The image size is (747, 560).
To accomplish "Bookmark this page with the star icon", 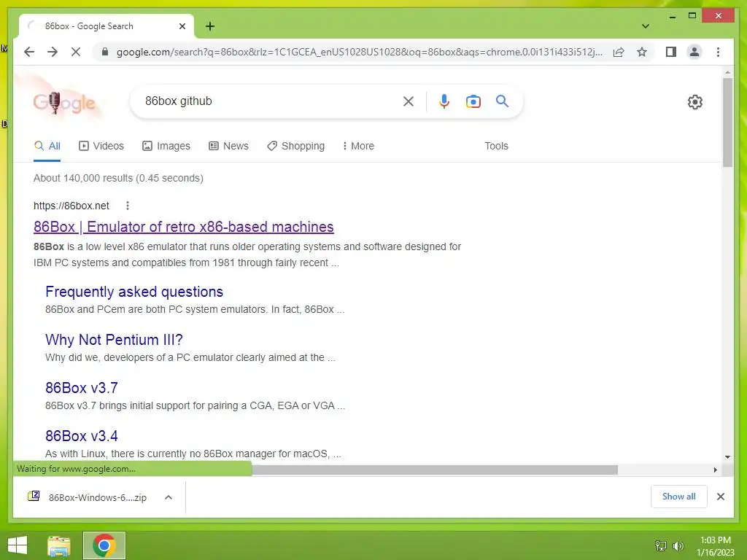I will [x=642, y=52].
